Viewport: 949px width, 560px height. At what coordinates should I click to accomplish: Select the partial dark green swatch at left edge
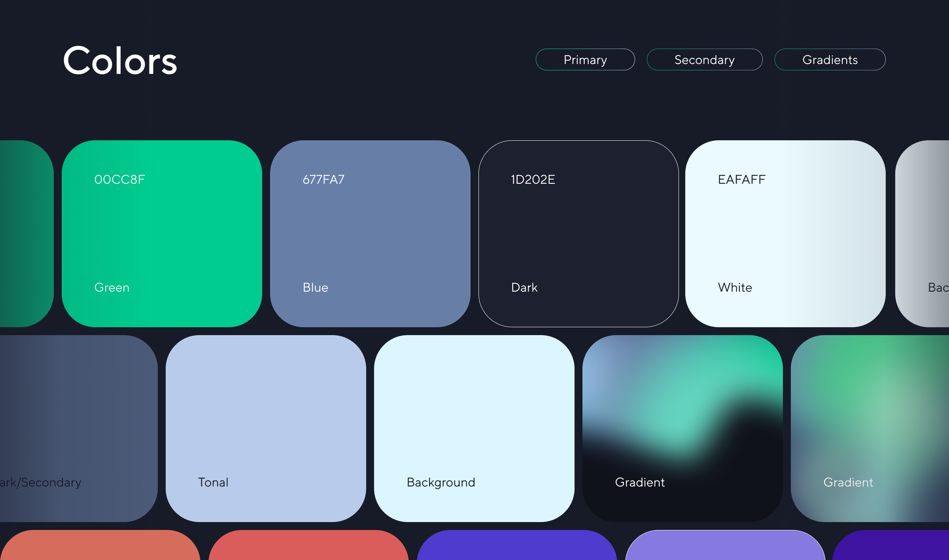pos(26,234)
